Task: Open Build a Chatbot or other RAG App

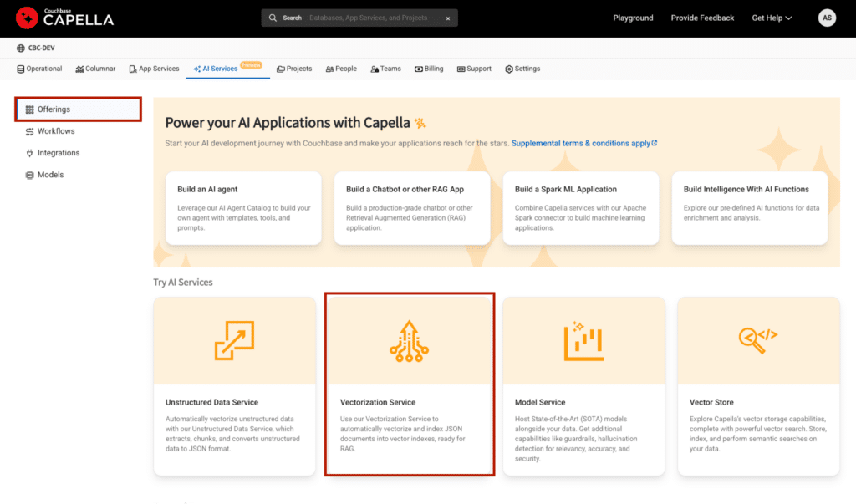Action: coord(412,209)
